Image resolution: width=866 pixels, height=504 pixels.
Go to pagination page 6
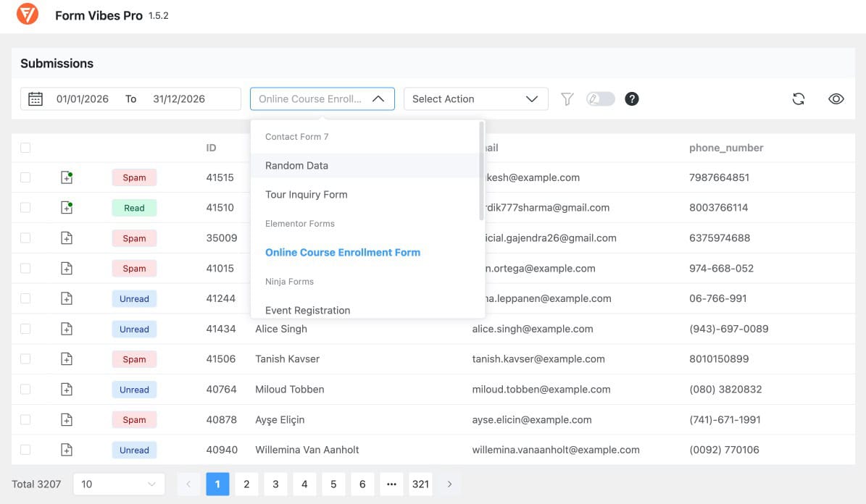tap(362, 484)
